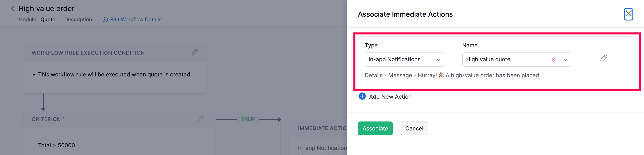
Task: Click the blue plus icon for Add New Action
Action: point(362,96)
